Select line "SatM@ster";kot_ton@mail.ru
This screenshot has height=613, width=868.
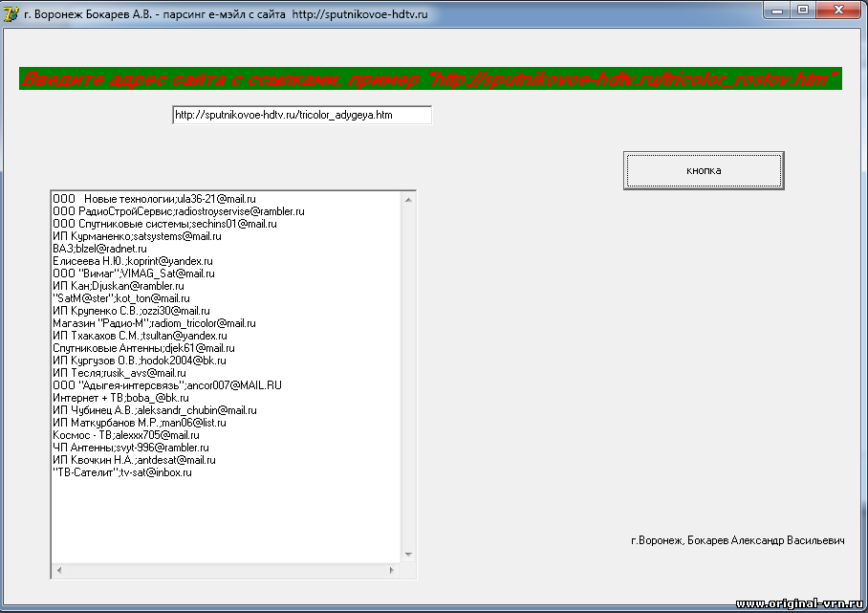[x=121, y=298]
